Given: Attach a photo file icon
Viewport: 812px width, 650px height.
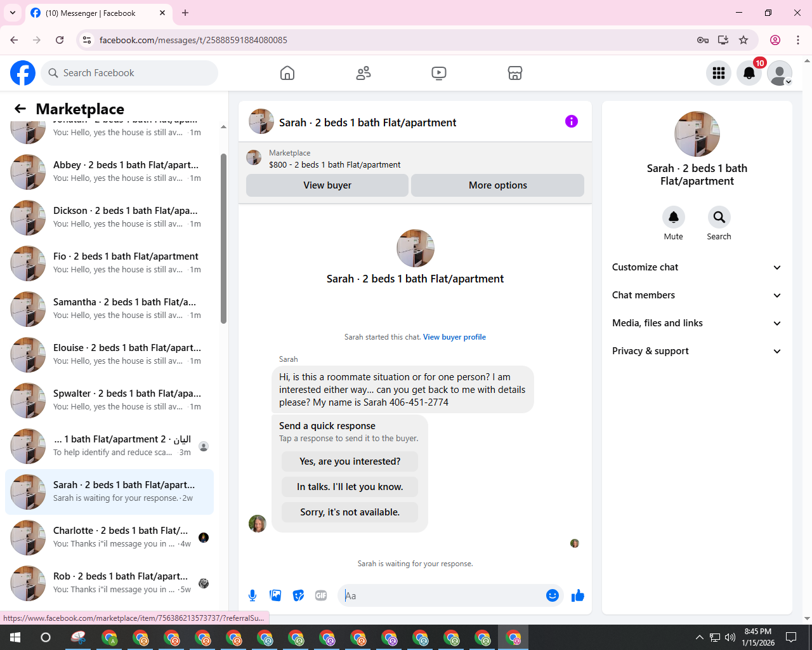Looking at the screenshot, I should pos(275,595).
